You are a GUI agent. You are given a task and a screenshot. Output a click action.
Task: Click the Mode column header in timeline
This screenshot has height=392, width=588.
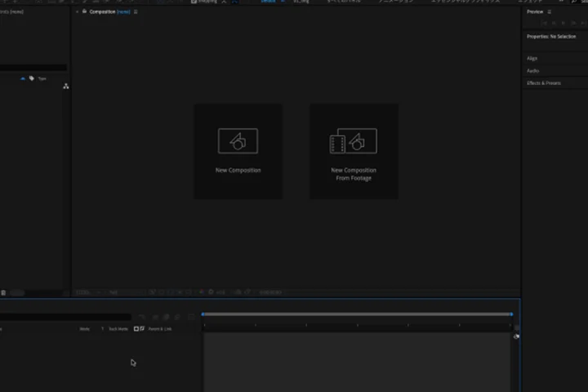click(x=84, y=329)
